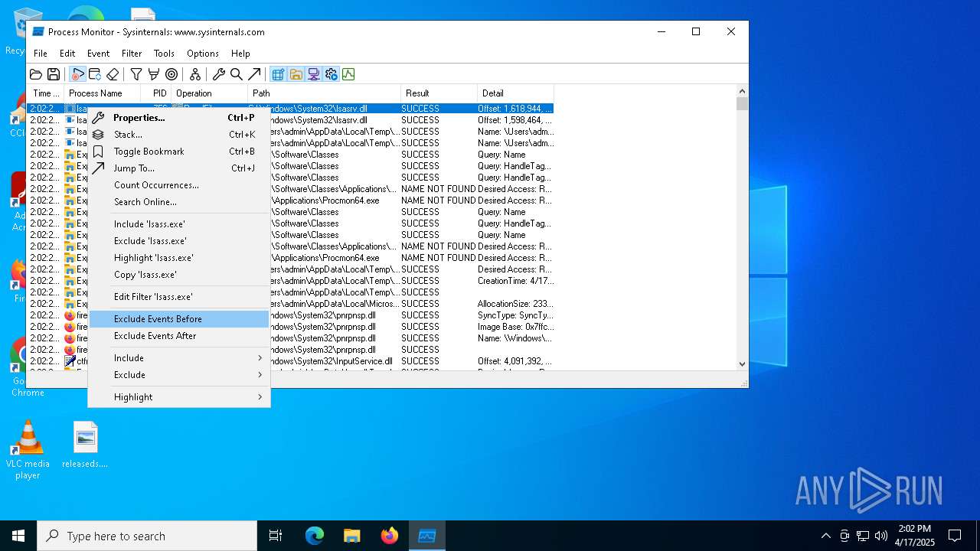The width and height of the screenshot is (980, 551).
Task: Click the Save toolbar icon
Action: (54, 74)
